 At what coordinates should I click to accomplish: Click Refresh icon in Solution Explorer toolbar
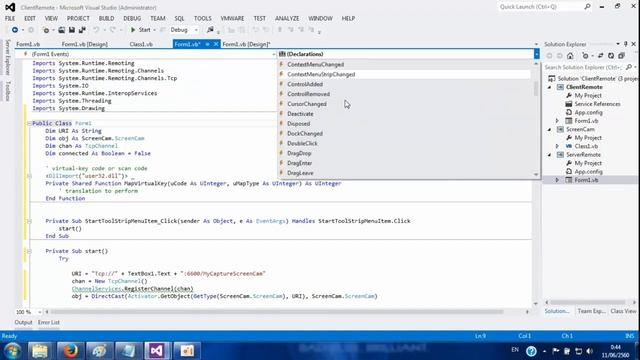[x=611, y=56]
